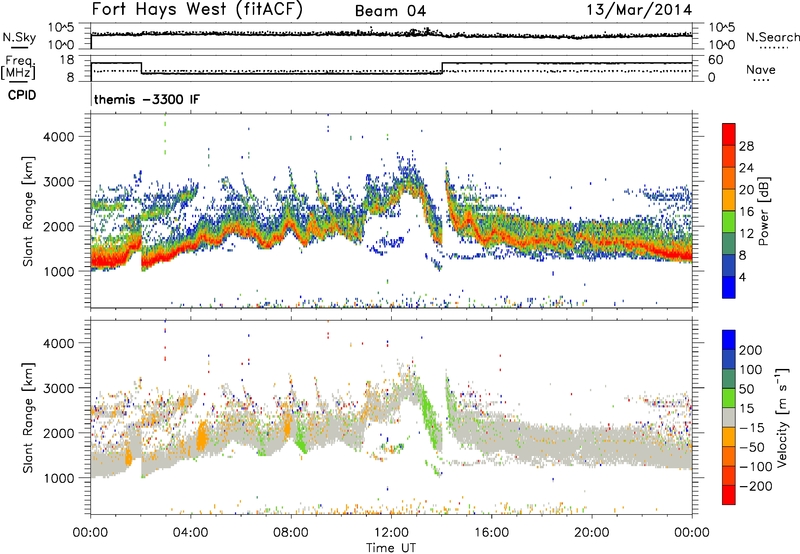Click 'Slant Range [km]' label of power panel
The image size is (800, 554).
(x=28, y=211)
